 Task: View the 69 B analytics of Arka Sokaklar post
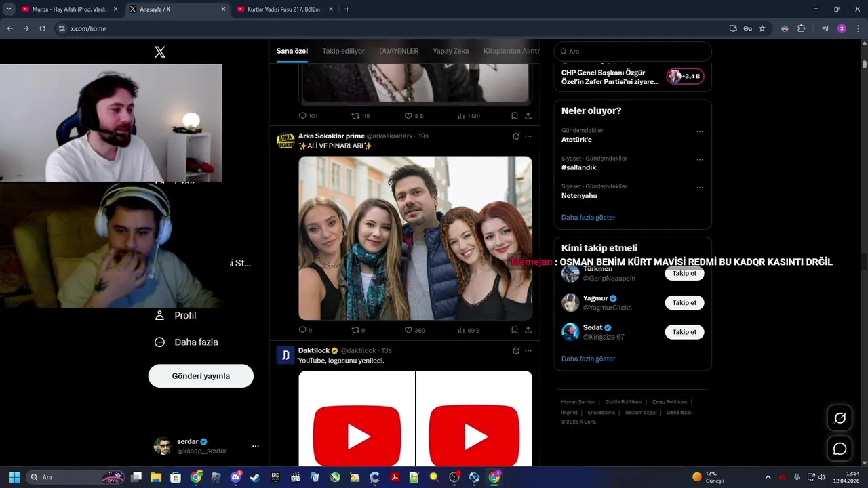click(469, 330)
